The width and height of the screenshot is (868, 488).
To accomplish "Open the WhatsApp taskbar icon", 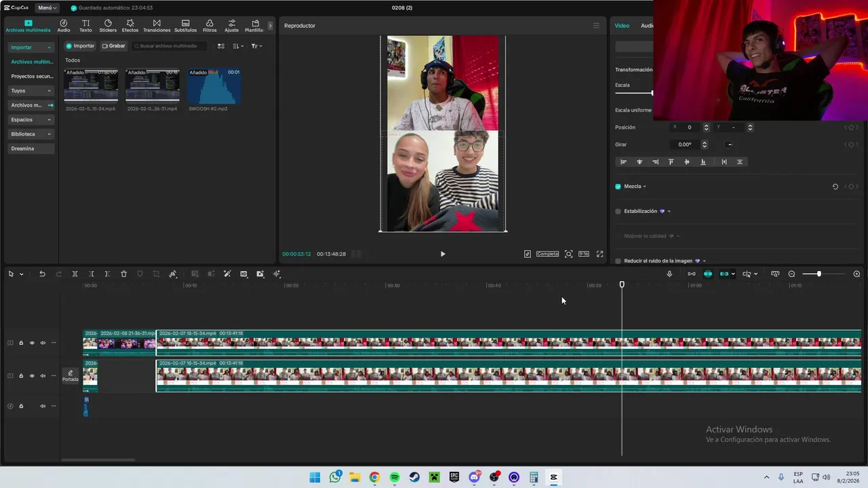I will (335, 477).
